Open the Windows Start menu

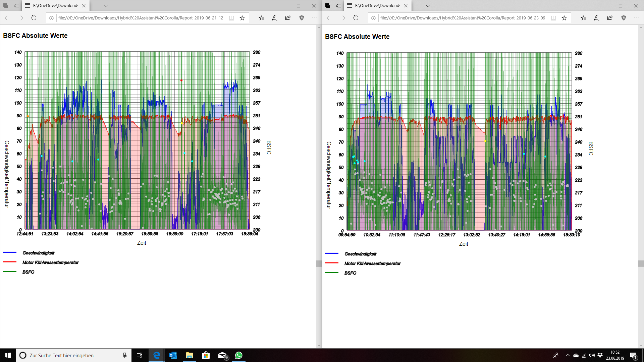pyautogui.click(x=8, y=355)
